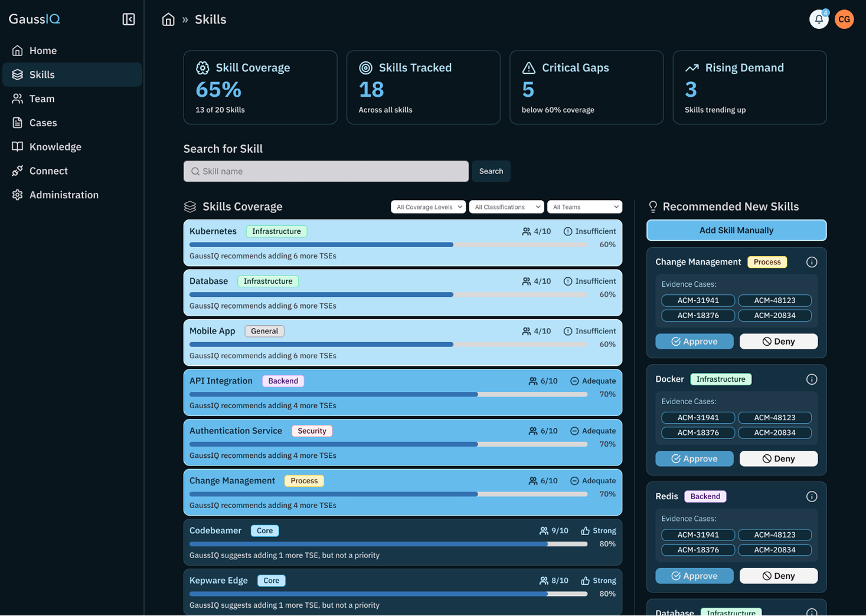Click Kubernetes coverage progress bar
The image size is (866, 616).
(x=388, y=245)
